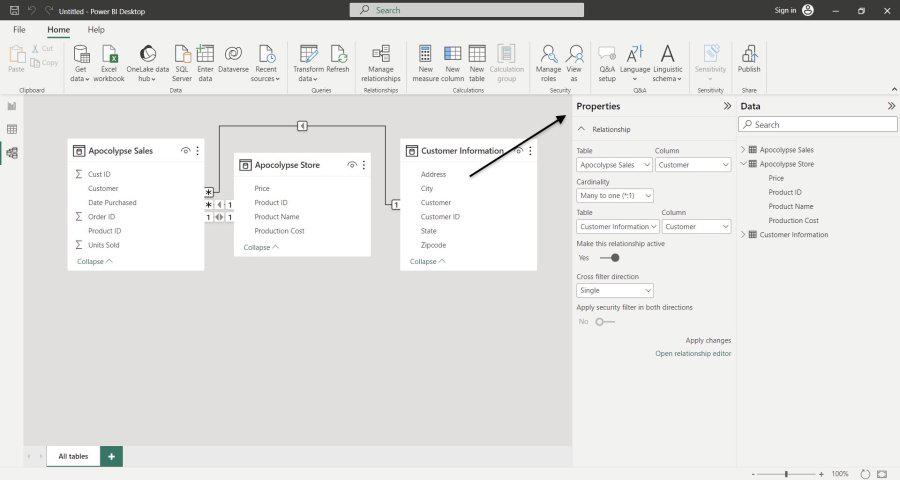Viewport: 900px width, 480px height.
Task: Open the Cardinality dropdown
Action: 615,195
